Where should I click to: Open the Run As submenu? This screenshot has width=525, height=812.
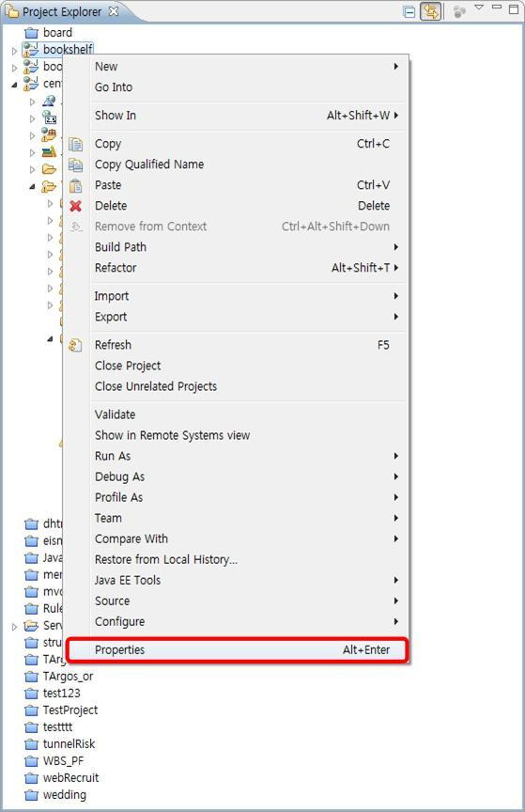236,456
